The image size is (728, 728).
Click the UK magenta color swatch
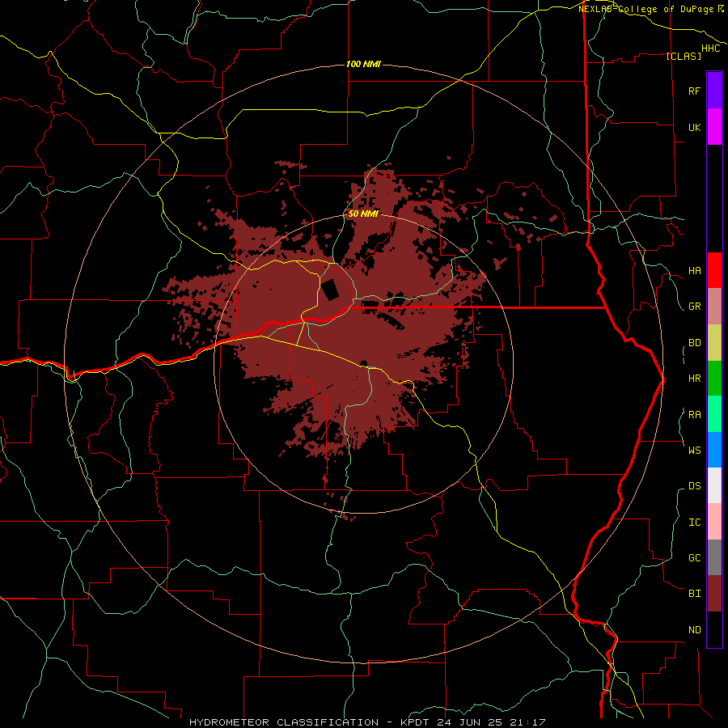[x=714, y=127]
